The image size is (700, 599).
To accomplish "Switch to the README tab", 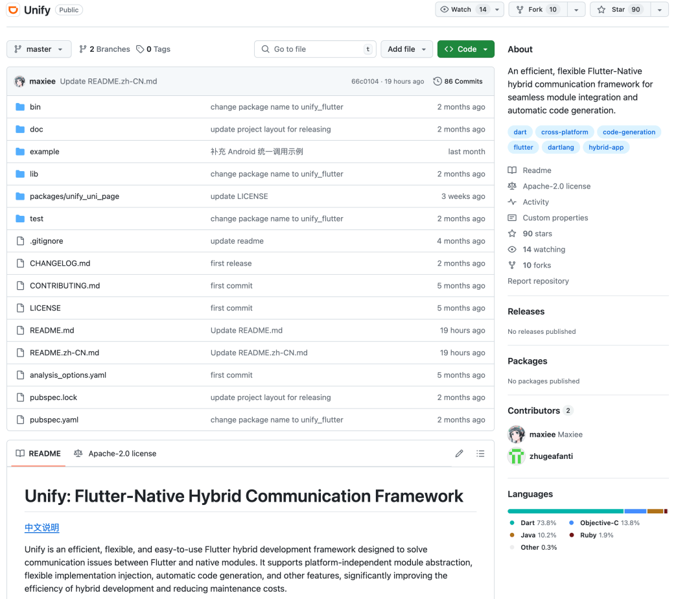I will pyautogui.click(x=38, y=454).
